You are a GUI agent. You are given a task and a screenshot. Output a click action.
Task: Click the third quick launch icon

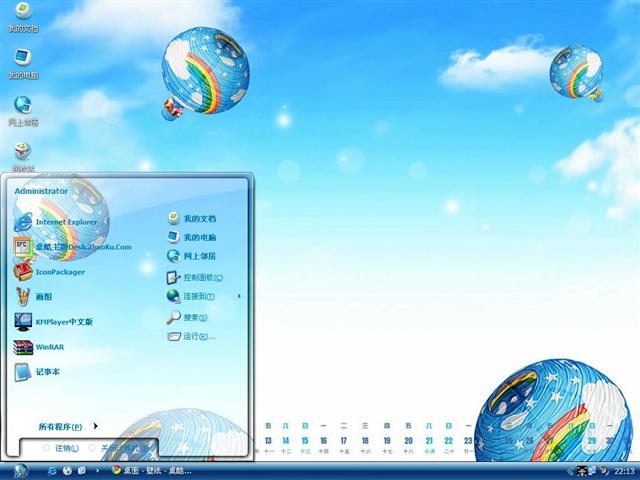(x=82, y=471)
